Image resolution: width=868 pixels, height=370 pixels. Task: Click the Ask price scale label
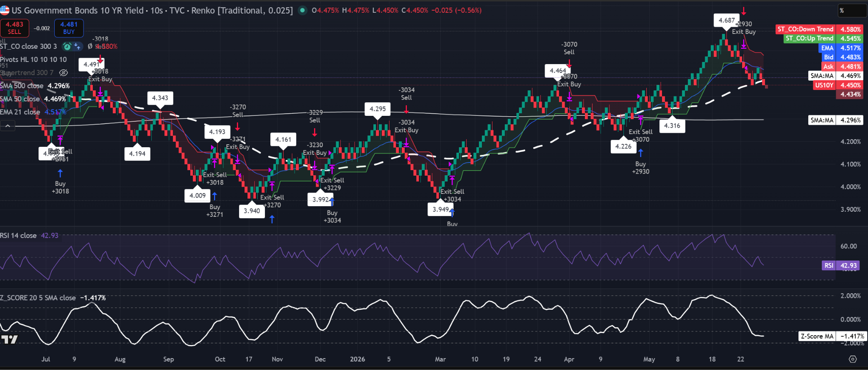click(x=842, y=67)
